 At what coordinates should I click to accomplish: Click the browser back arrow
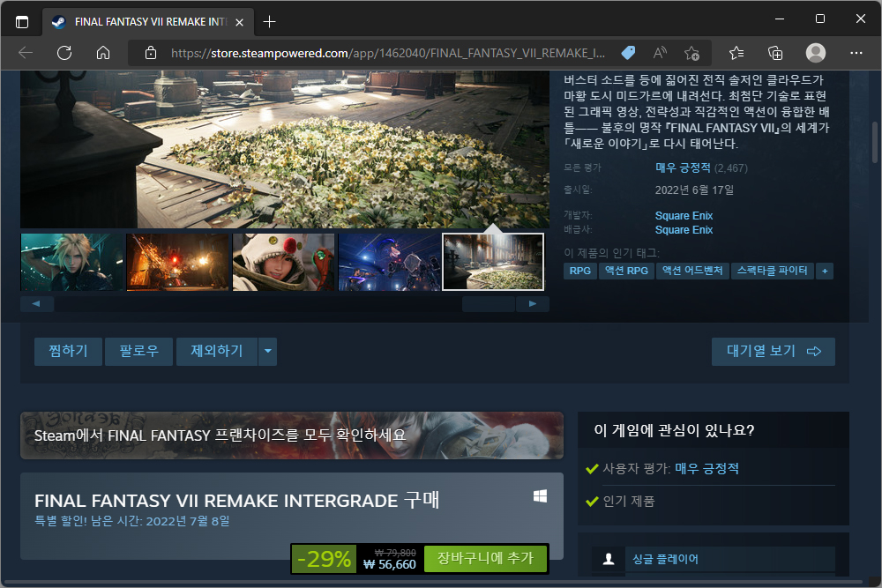click(26, 53)
